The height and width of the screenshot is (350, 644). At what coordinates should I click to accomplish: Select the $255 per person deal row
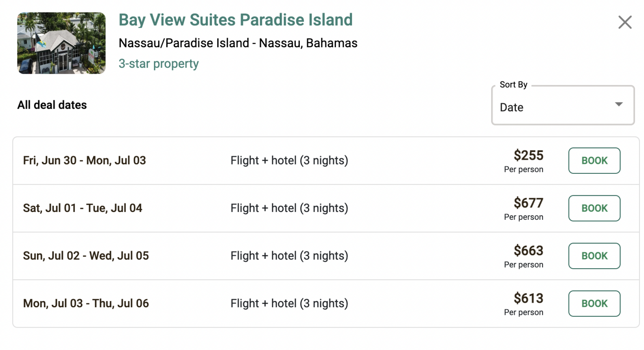point(528,155)
